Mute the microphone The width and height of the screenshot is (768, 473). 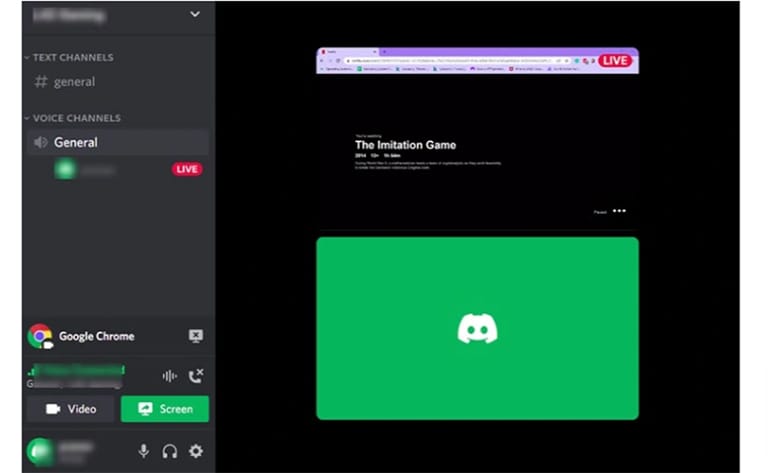point(144,451)
